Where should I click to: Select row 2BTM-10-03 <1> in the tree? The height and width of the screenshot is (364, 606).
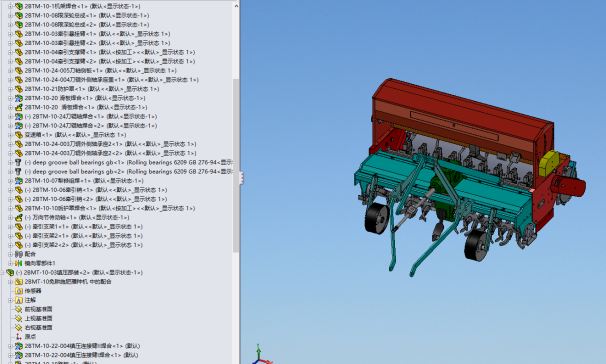tap(97, 34)
